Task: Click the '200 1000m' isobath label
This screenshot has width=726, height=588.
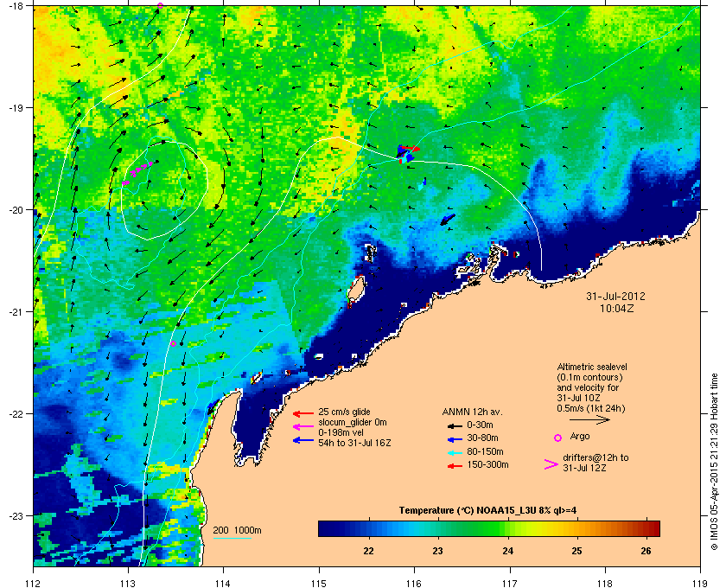Action: coord(237,530)
